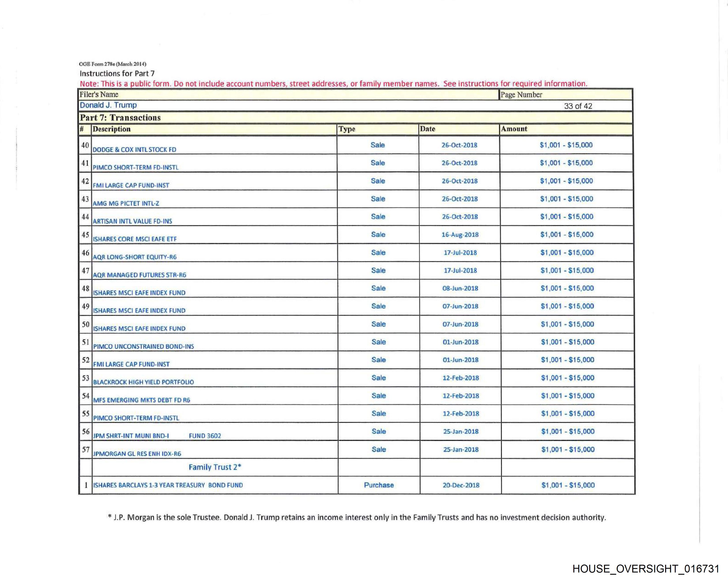Select the Family Trust 2* heading

[215, 467]
